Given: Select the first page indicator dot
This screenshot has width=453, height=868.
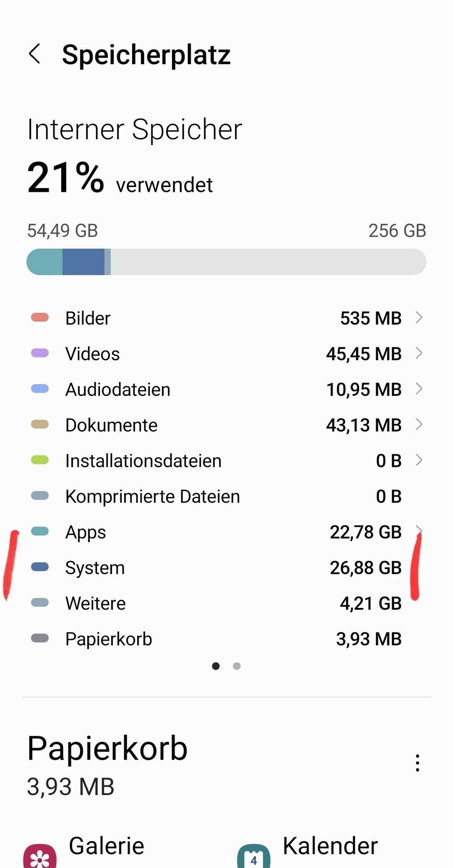Looking at the screenshot, I should pos(216,666).
